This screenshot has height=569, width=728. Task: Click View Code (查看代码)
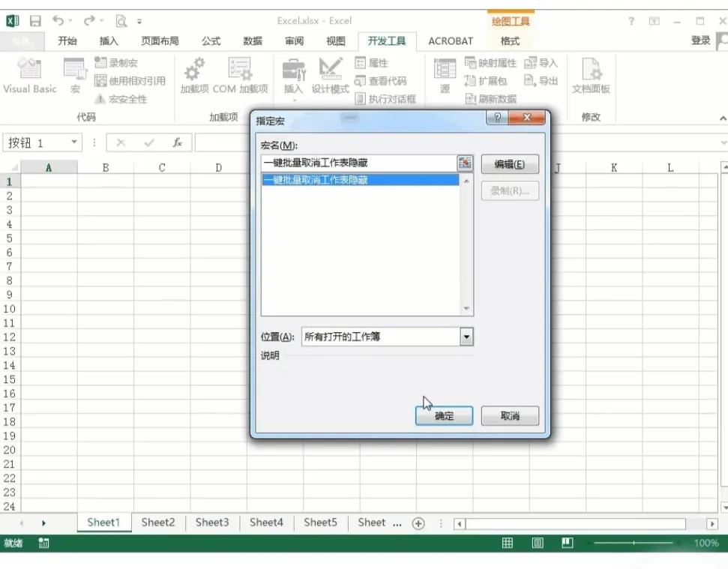[x=380, y=81]
